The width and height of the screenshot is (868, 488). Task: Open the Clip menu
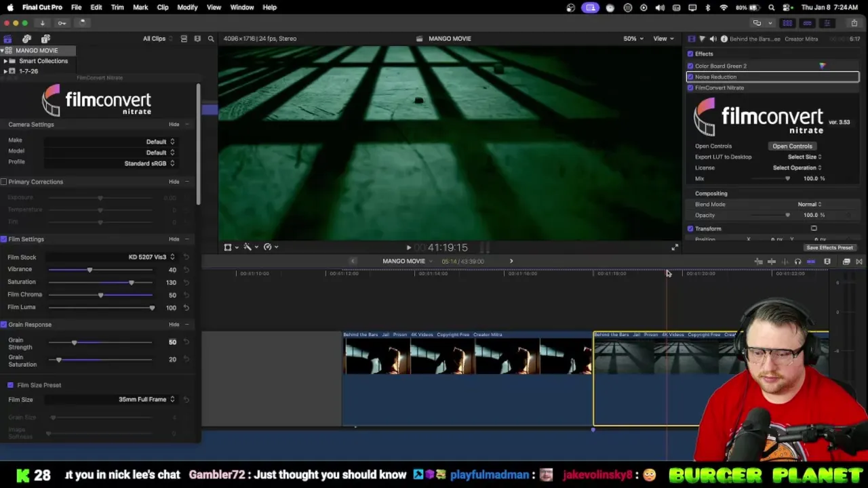click(163, 7)
